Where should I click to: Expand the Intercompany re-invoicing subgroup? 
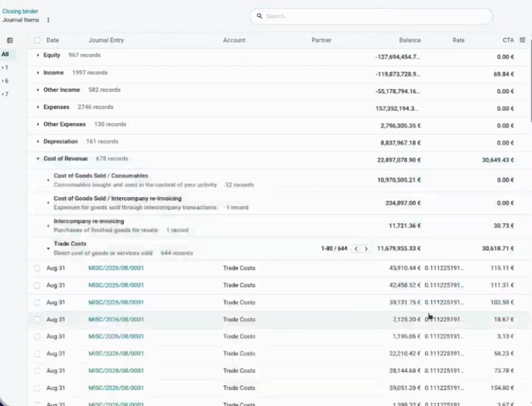coord(48,226)
